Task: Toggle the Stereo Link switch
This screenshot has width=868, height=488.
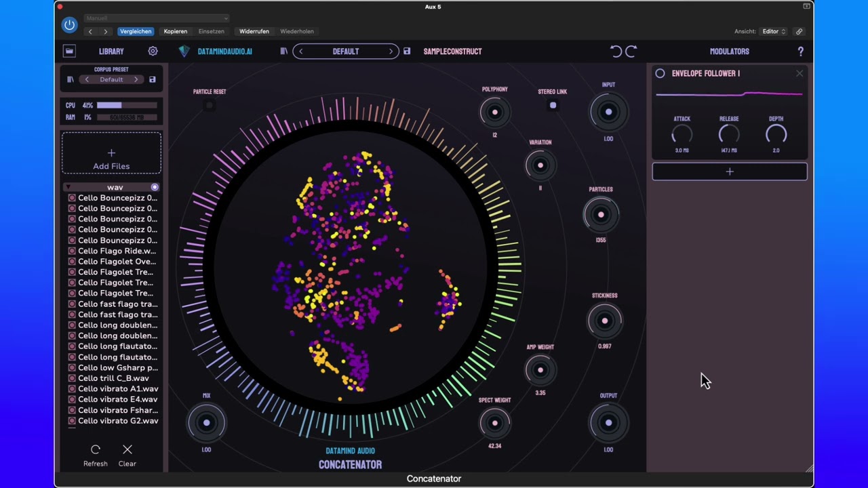Action: coord(553,105)
